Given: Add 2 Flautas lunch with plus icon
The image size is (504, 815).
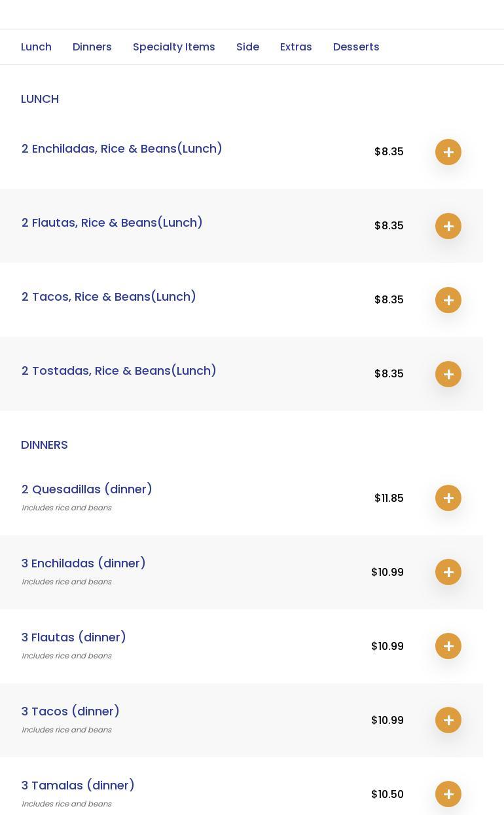Looking at the screenshot, I should (448, 226).
